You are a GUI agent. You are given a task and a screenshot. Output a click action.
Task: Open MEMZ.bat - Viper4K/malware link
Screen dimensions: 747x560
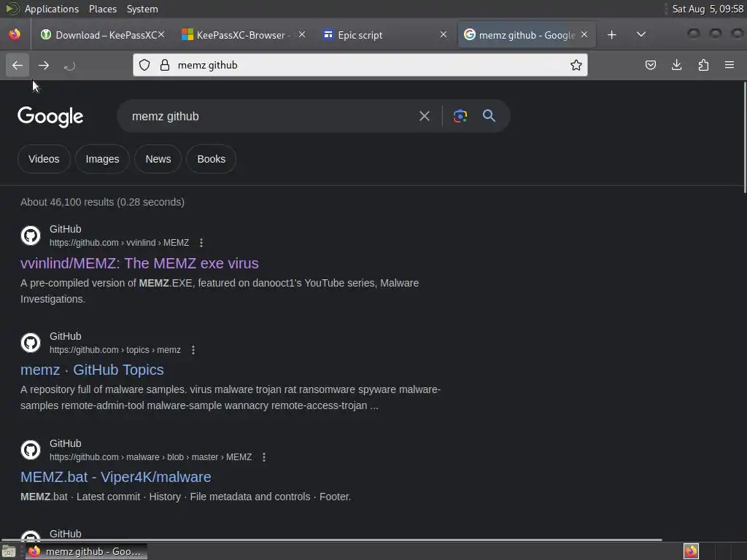coord(116,477)
